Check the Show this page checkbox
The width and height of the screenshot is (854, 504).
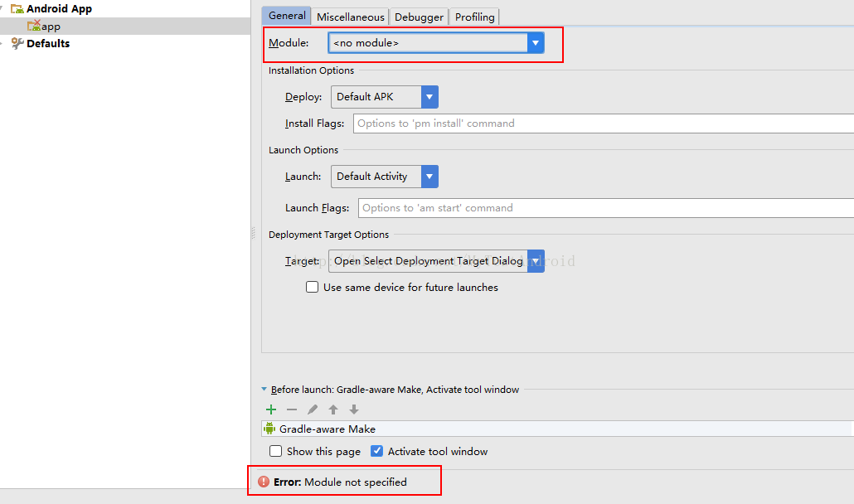pos(275,451)
